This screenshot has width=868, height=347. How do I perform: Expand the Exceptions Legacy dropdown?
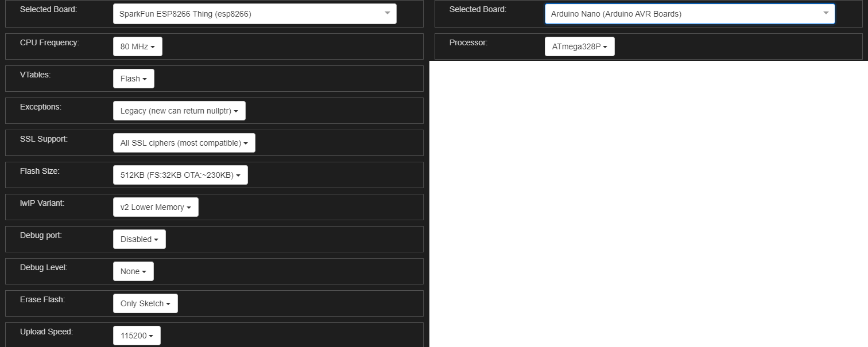coord(179,111)
